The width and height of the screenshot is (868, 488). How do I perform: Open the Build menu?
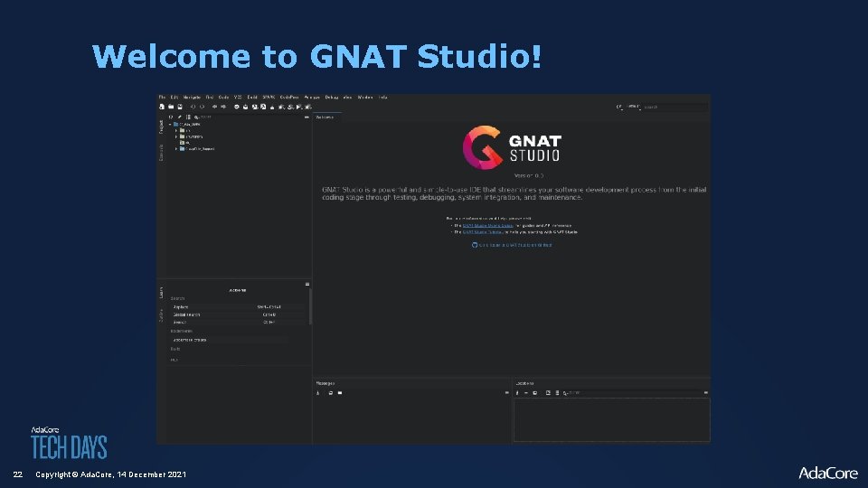(x=252, y=98)
